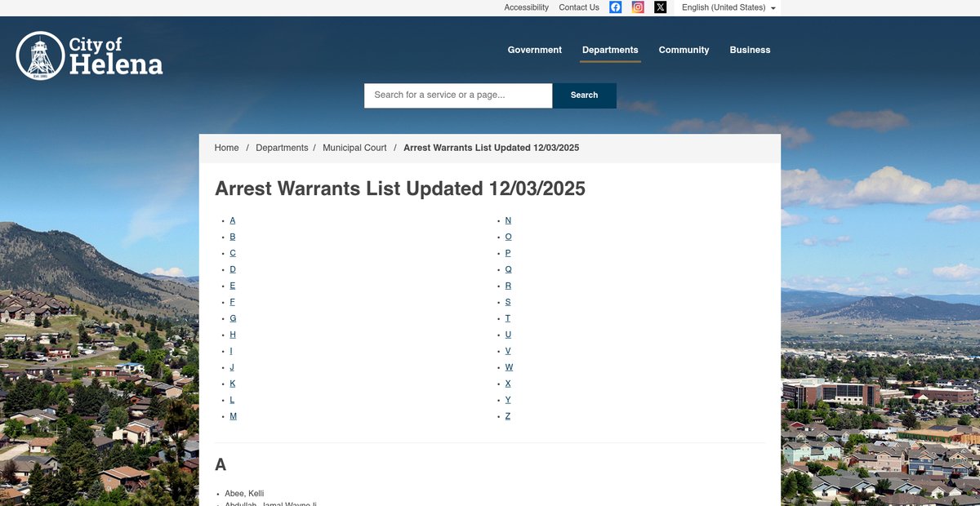980x506 pixels.
Task: Jump to letter O in the index
Action: (x=509, y=237)
